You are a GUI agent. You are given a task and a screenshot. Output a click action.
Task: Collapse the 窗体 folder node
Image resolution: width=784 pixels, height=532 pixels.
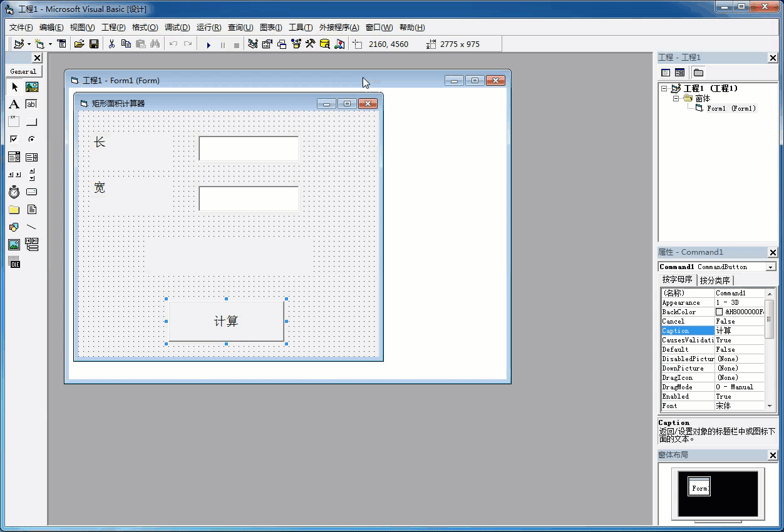tap(676, 98)
